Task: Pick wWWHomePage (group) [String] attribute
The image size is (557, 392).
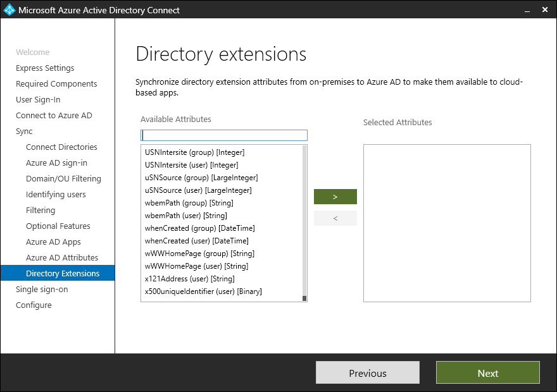Action: 199,254
